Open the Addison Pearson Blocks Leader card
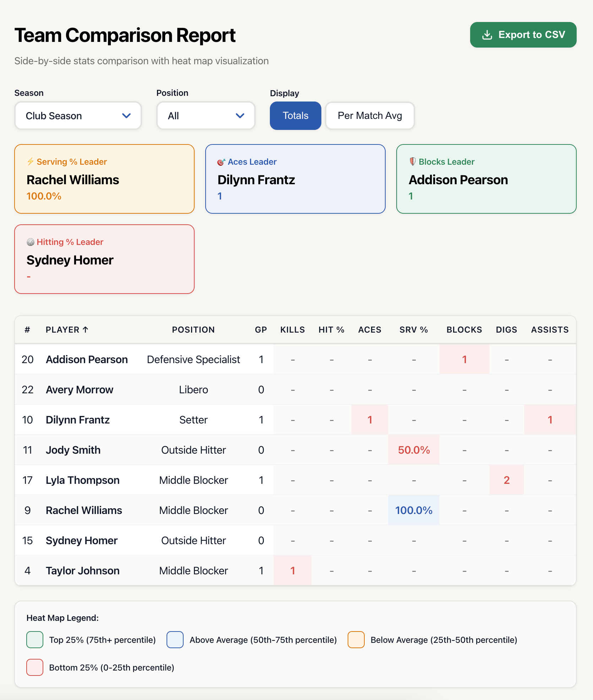Image resolution: width=593 pixels, height=700 pixels. click(x=486, y=179)
